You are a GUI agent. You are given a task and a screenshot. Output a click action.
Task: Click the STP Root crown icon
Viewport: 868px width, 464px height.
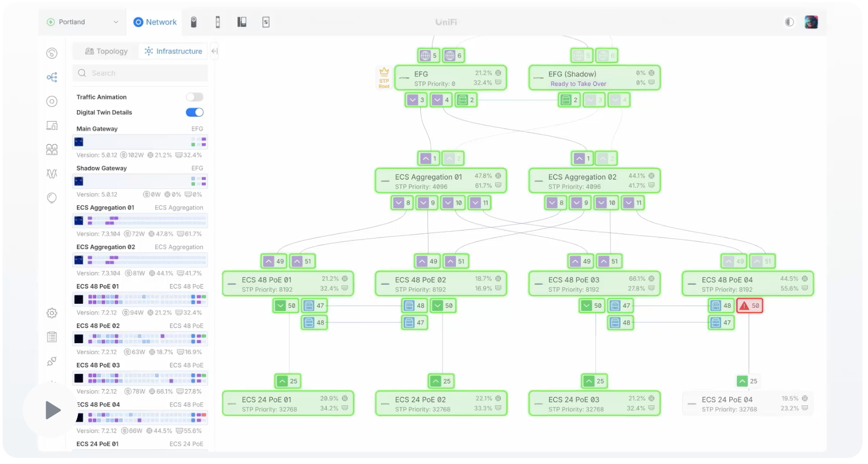pos(384,77)
